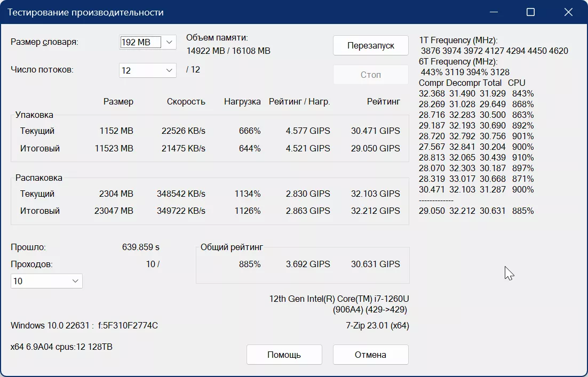
Task: Click the log row starting 27.567
Action: coord(476,147)
